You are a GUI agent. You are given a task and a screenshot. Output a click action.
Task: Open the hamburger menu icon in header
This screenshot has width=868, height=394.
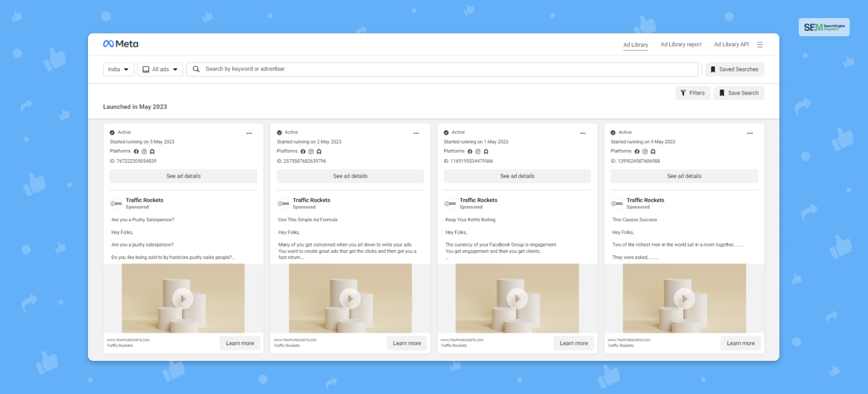[x=759, y=45]
